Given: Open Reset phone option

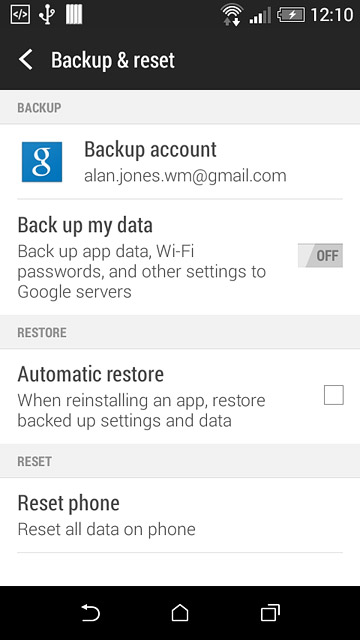Looking at the screenshot, I should (x=180, y=515).
